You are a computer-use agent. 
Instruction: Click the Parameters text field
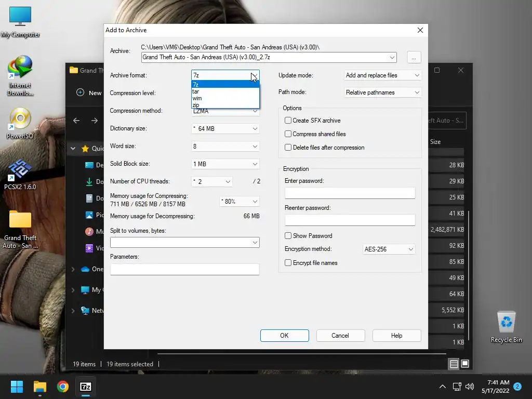[184, 270]
